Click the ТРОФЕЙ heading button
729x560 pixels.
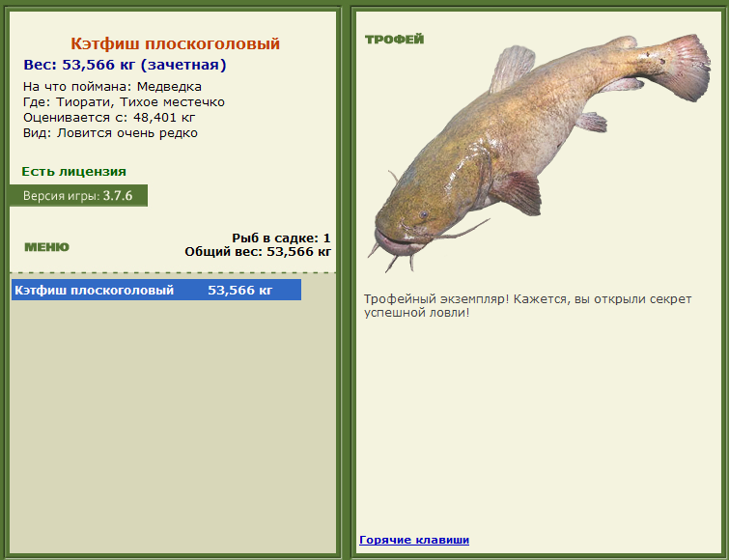coord(394,39)
